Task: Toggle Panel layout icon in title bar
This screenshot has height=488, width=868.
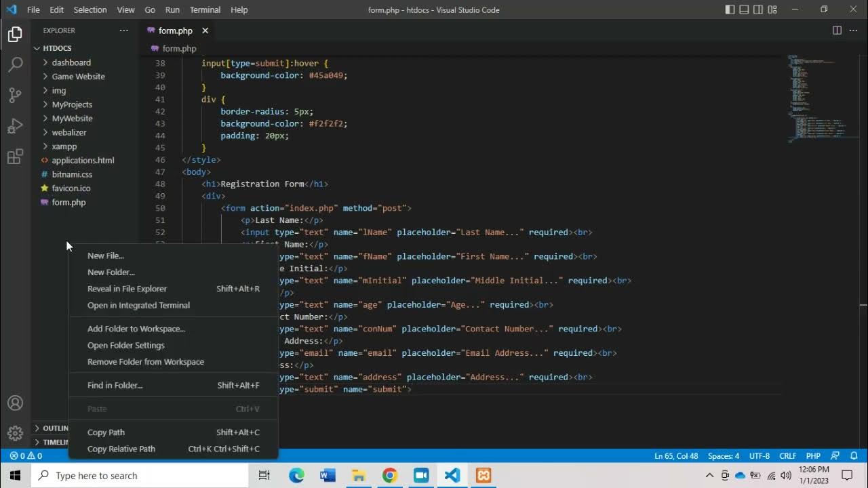Action: 744,9
